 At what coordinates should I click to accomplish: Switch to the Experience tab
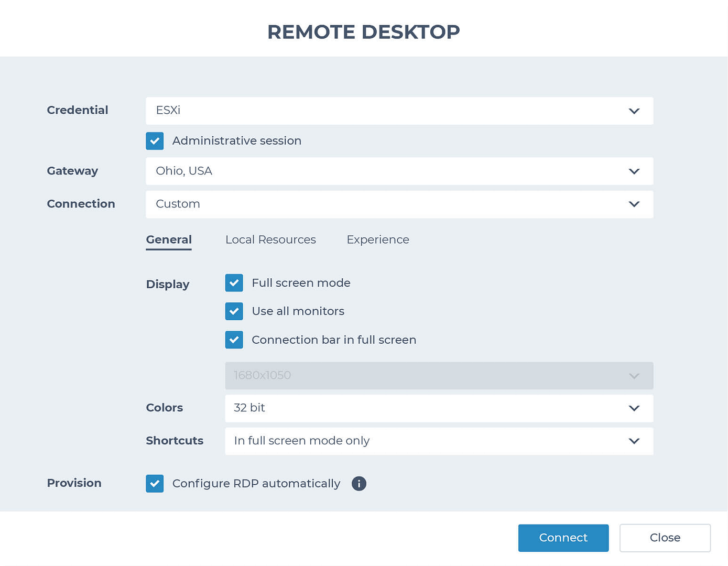pos(377,240)
